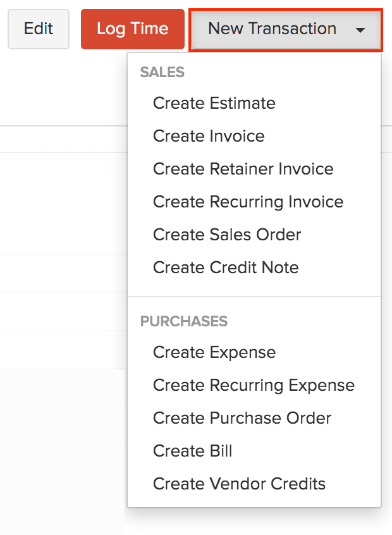This screenshot has width=392, height=535.
Task: Click the SALES section header
Action: pyautogui.click(x=162, y=72)
